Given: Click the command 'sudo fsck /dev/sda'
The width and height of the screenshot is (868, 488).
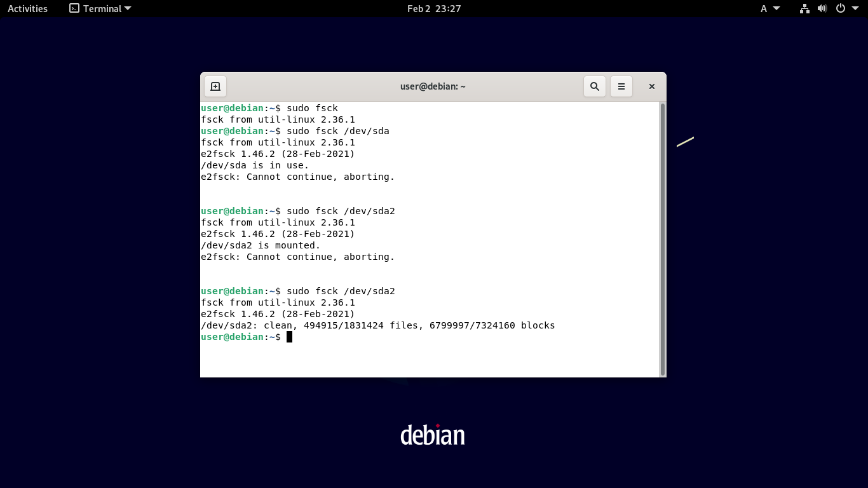Looking at the screenshot, I should click(x=337, y=131).
